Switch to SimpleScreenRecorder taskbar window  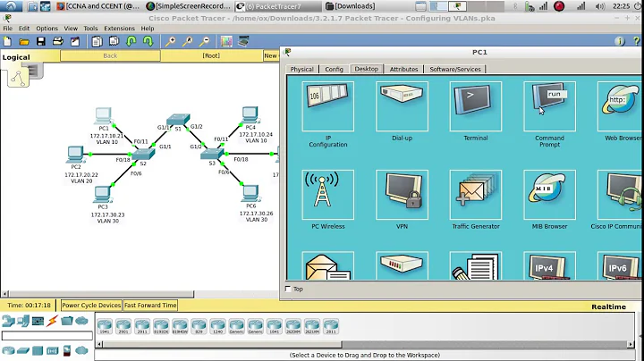tap(189, 6)
